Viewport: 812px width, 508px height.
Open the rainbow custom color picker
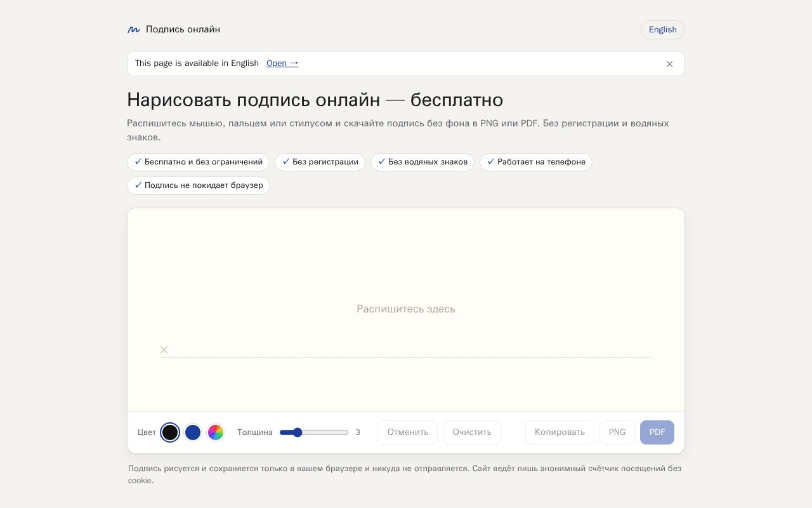[x=216, y=432]
